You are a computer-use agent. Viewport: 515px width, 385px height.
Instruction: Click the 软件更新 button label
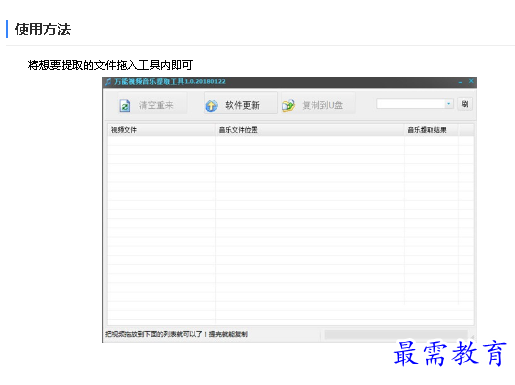[x=242, y=105]
